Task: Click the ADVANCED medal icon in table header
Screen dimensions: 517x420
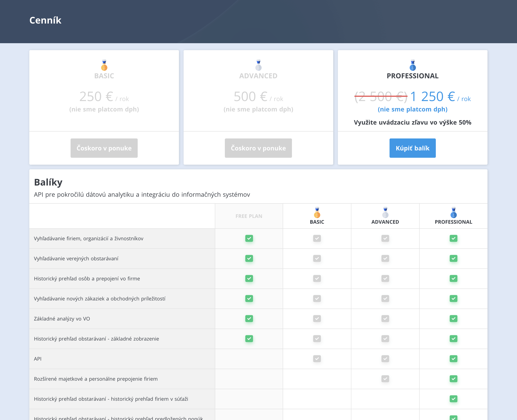Action: click(385, 213)
